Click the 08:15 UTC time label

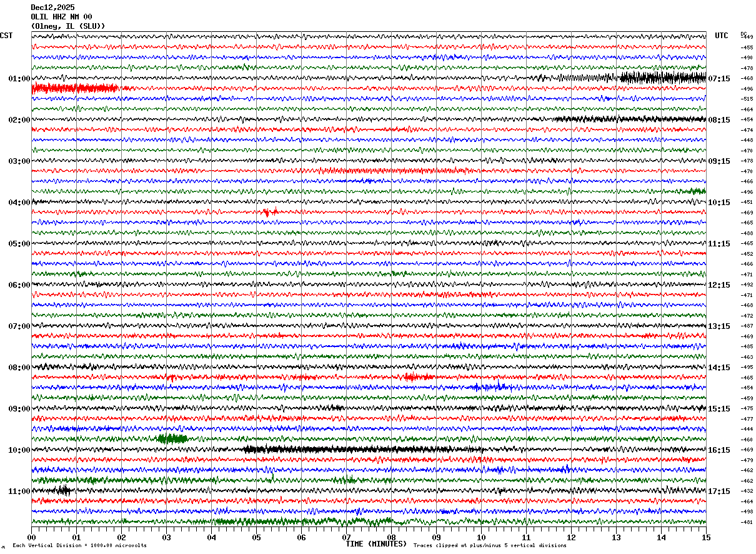(x=719, y=120)
